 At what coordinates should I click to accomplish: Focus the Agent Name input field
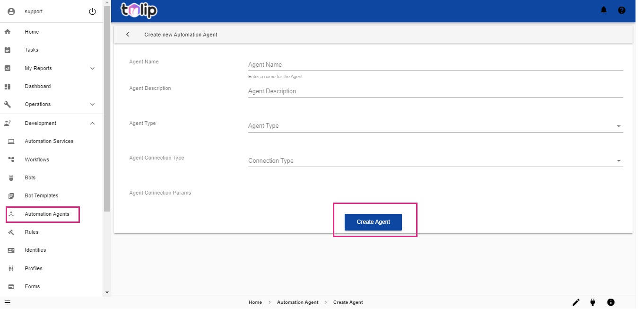point(435,65)
